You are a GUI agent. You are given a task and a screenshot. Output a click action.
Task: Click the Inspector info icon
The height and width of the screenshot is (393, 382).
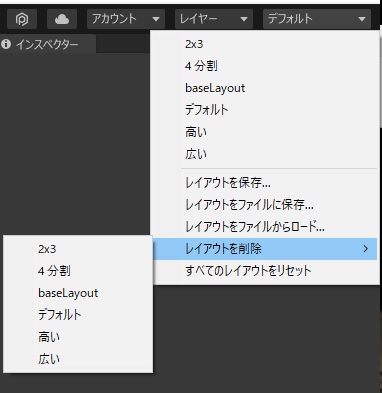pyautogui.click(x=6, y=44)
